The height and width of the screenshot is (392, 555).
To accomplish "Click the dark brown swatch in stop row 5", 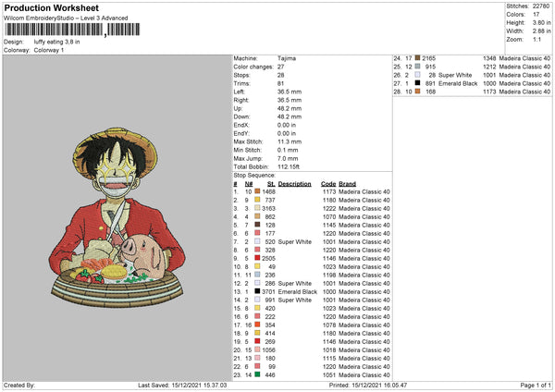I will (x=257, y=225).
